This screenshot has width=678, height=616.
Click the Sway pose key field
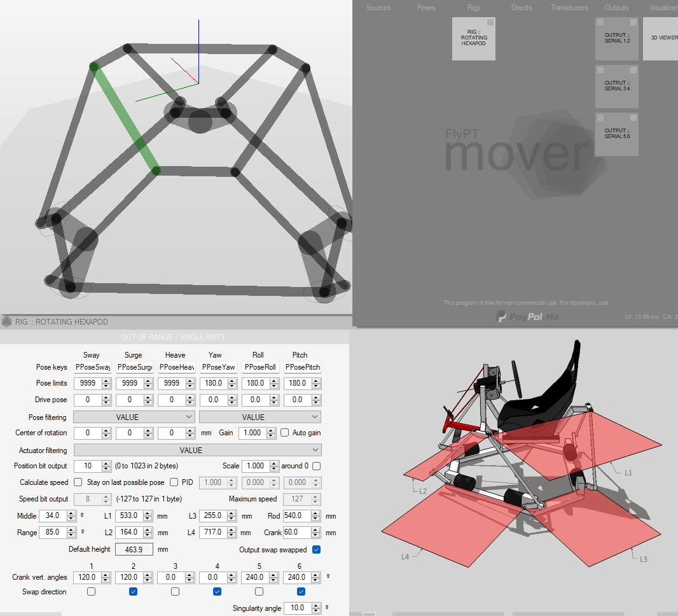pyautogui.click(x=92, y=367)
